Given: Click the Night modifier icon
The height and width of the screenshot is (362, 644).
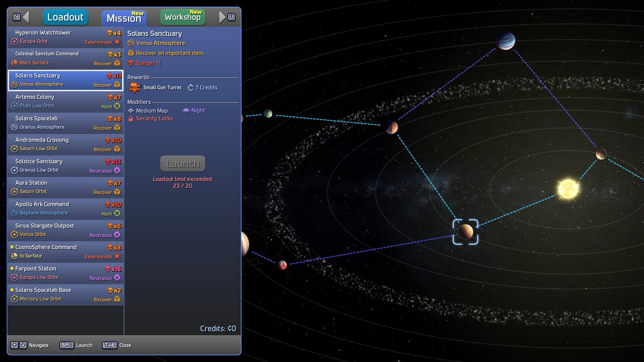Looking at the screenshot, I should (186, 111).
